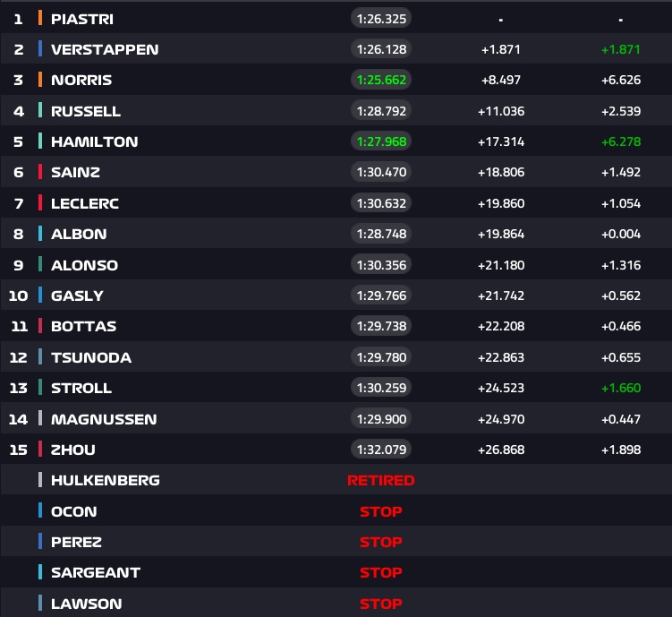672x617 pixels.
Task: Select driver name PEREZ
Action: (77, 542)
